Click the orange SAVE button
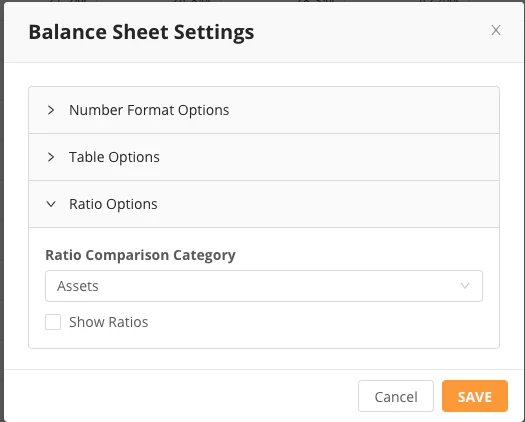This screenshot has width=525, height=422. (475, 396)
